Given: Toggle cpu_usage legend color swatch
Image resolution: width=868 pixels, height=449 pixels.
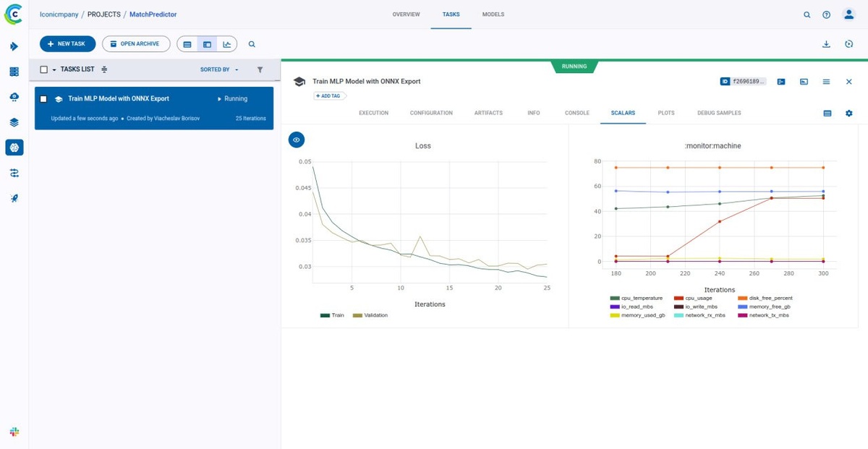Looking at the screenshot, I should point(678,298).
